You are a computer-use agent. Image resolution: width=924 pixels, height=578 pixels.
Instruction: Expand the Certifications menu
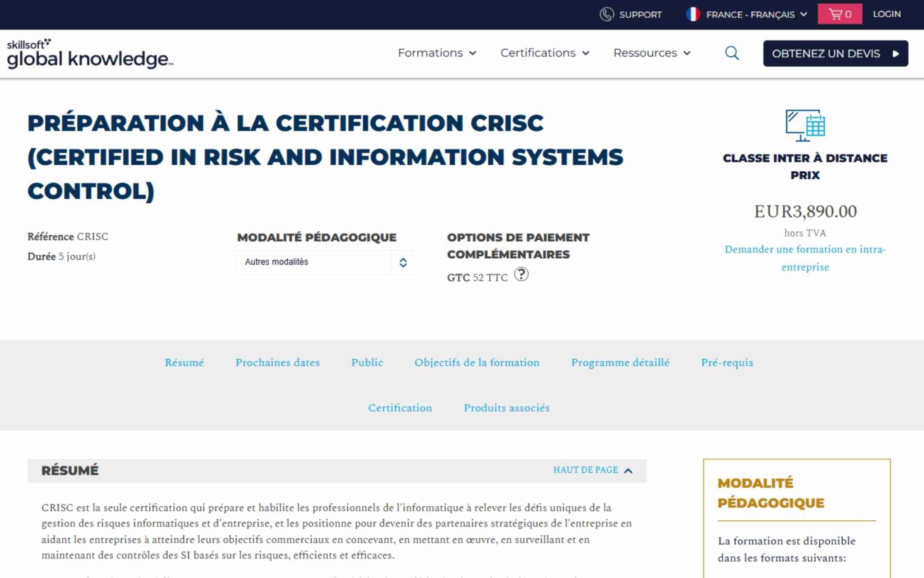pyautogui.click(x=545, y=53)
